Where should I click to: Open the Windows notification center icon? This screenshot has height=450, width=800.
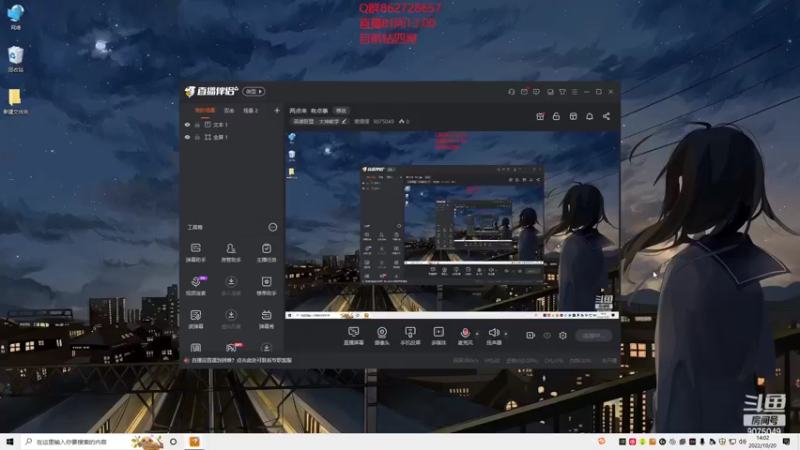787,441
